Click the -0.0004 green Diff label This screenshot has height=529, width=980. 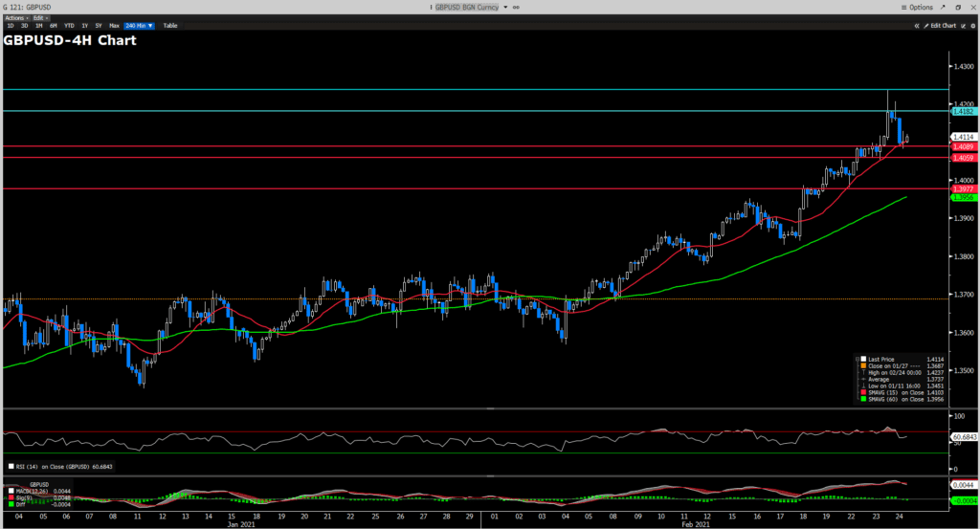(965, 501)
